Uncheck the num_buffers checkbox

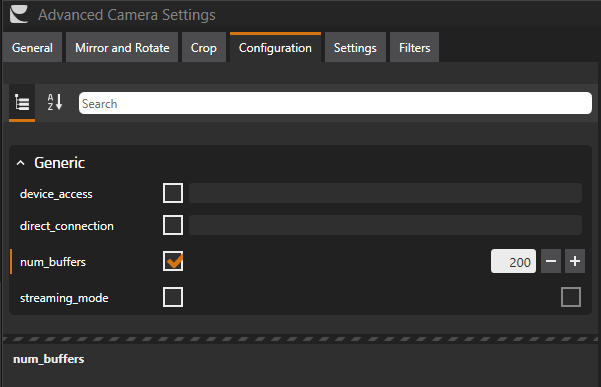point(173,261)
